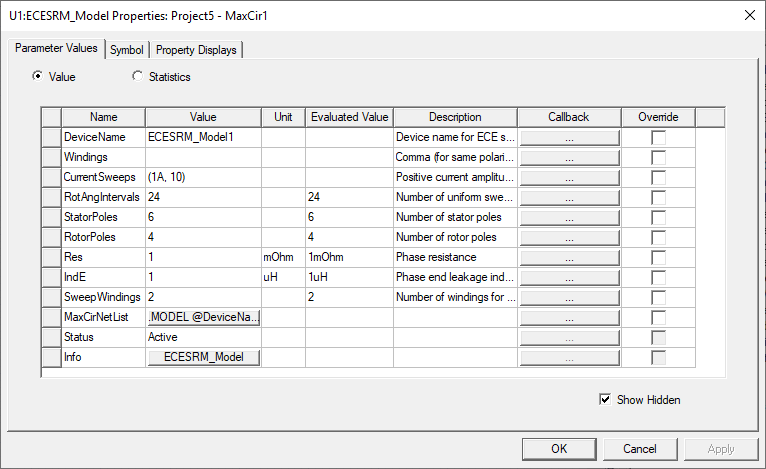Click Number of rotor poles description
766x469 pixels.
[455, 237]
